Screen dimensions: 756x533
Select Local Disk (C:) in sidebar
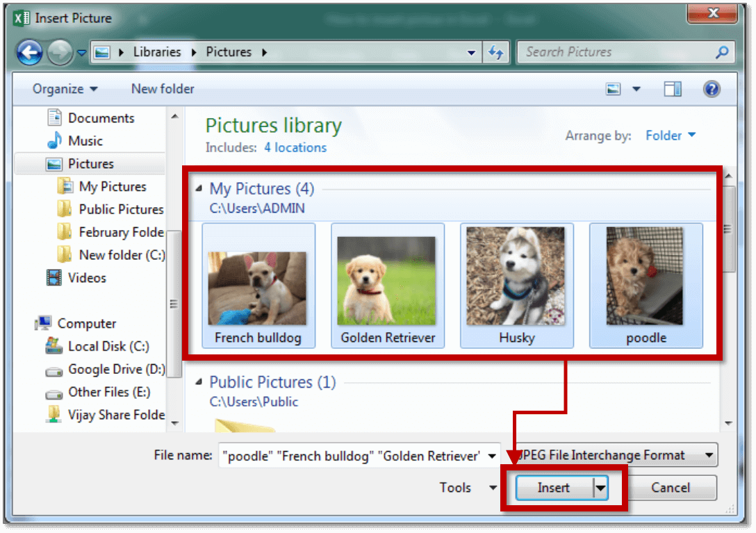108,347
